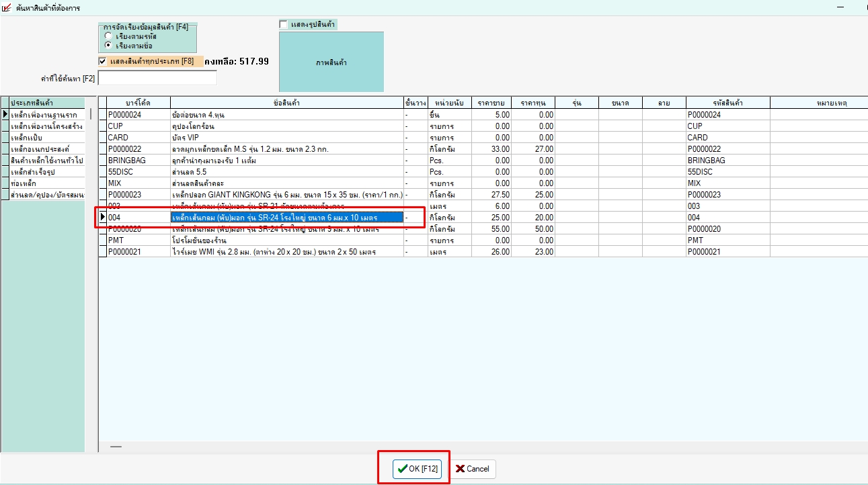The height and width of the screenshot is (485, 868).
Task: Click the ชื่อสินค้า column header
Action: click(x=286, y=103)
